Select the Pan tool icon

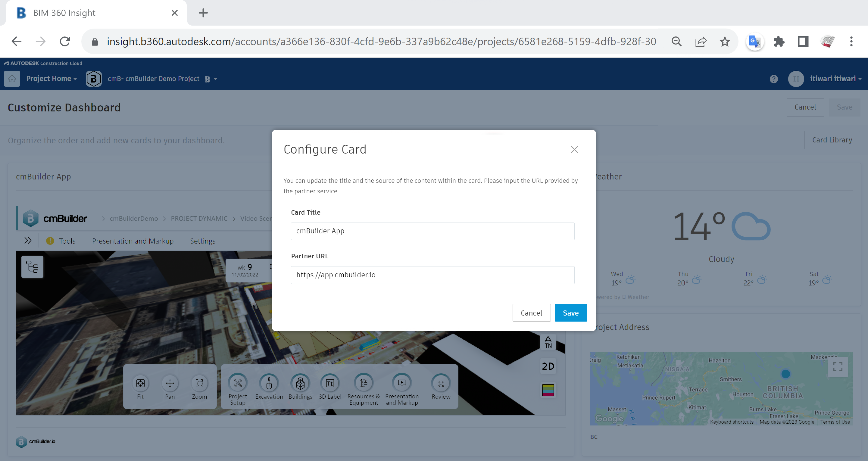click(170, 384)
